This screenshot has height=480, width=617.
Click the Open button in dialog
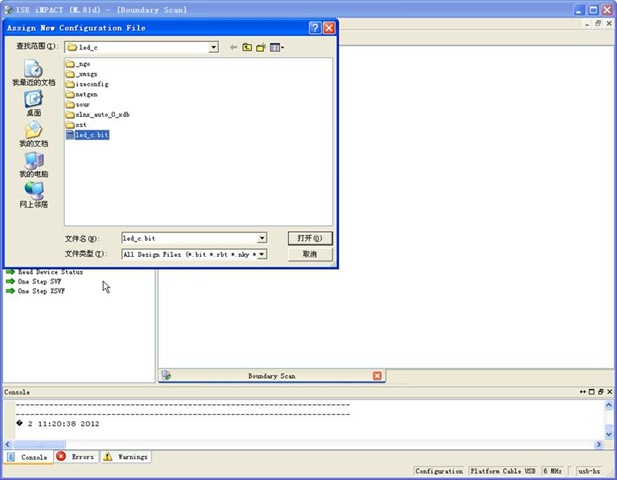309,238
